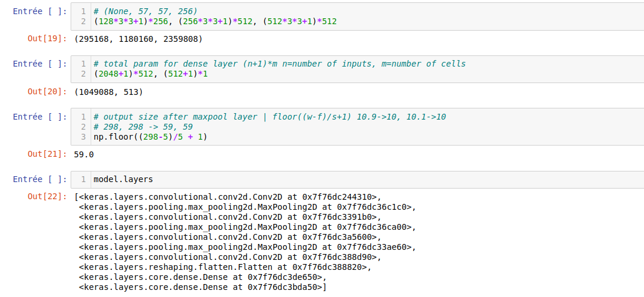Select the Out[21] output prompt
Image resolution: width=644 pixels, height=297 pixels.
tap(47, 154)
